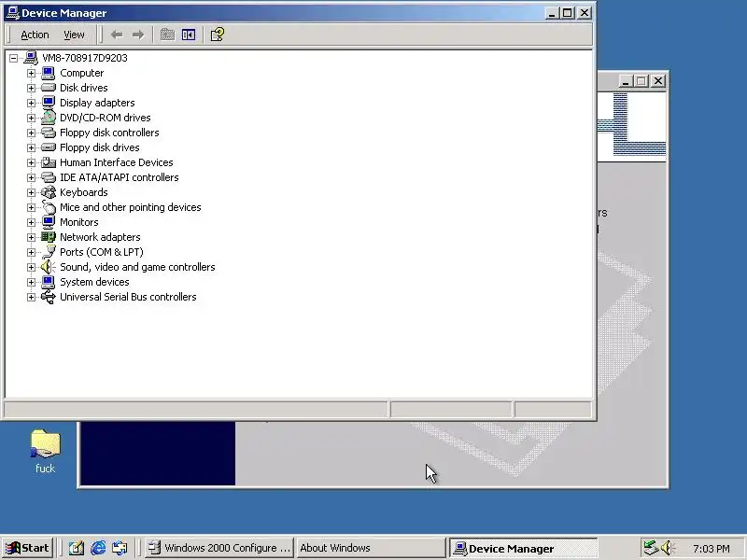Viewport: 747px width, 560px height.
Task: Expand the Display adapters node
Action: tap(31, 103)
